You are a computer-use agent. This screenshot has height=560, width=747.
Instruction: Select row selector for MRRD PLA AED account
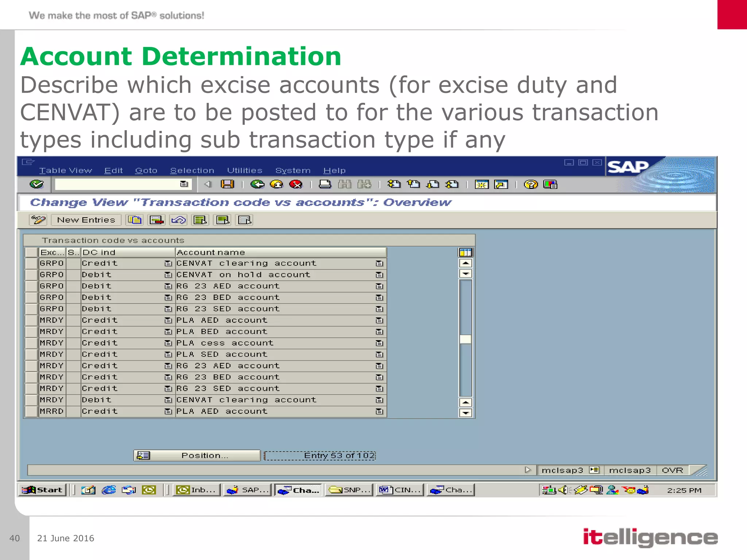point(31,411)
